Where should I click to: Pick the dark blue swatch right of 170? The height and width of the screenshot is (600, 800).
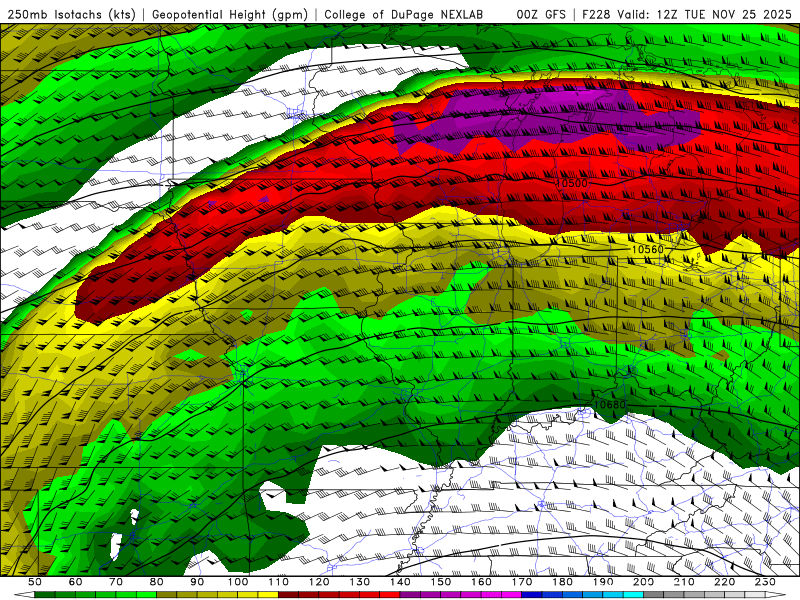(532, 595)
